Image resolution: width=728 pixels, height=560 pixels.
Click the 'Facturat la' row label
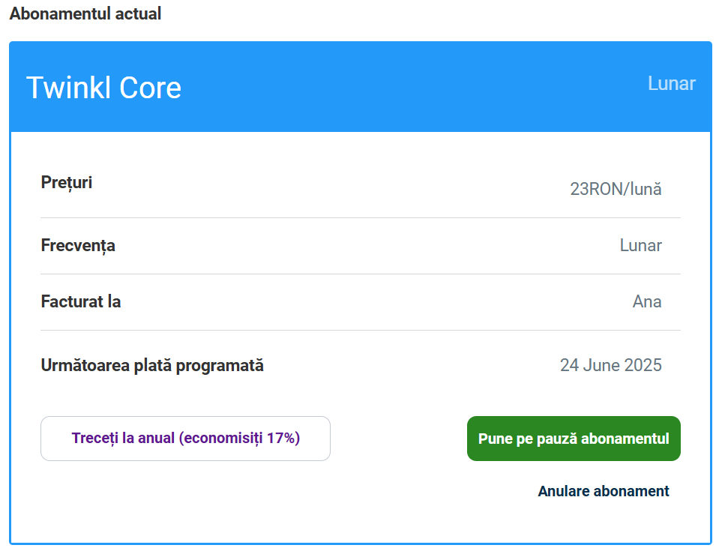[x=81, y=301]
